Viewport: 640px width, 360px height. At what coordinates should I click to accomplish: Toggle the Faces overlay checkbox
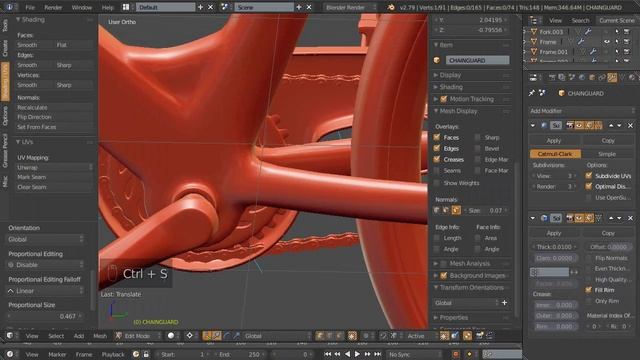(437, 137)
